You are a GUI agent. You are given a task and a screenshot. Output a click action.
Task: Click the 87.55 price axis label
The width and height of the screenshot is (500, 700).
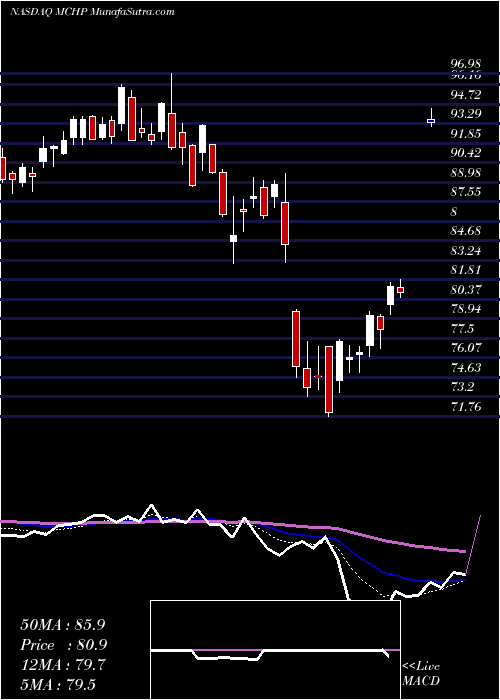(x=466, y=192)
